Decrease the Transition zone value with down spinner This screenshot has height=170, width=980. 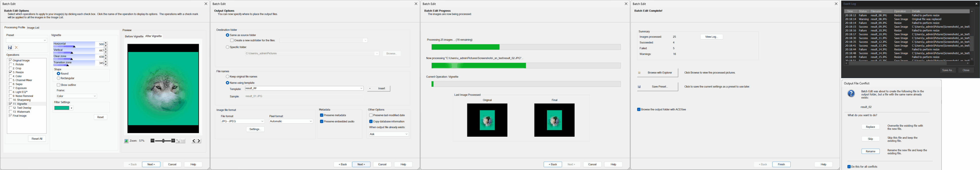pos(106,64)
